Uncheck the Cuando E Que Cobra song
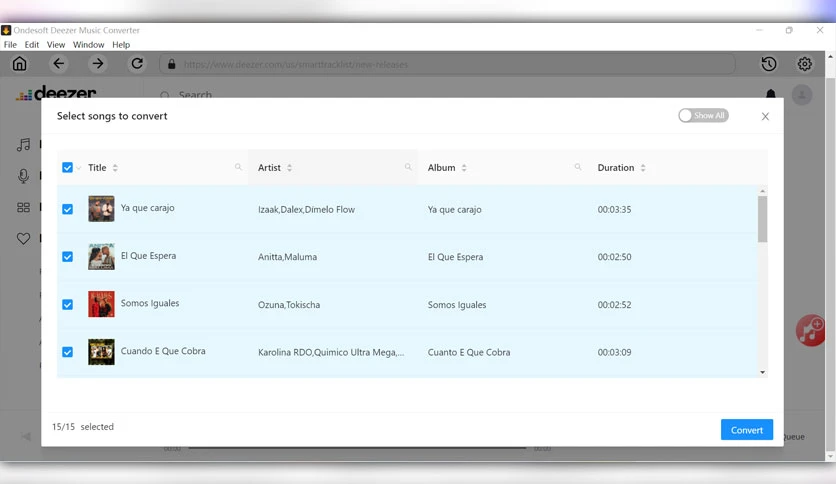The width and height of the screenshot is (836, 484). 67,352
